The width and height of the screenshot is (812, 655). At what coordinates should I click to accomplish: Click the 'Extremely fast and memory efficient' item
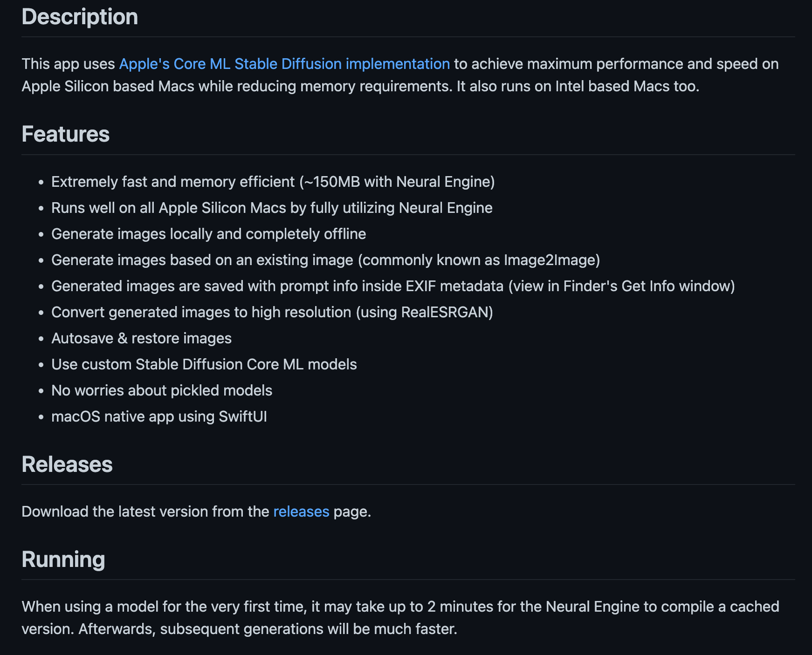tap(273, 182)
